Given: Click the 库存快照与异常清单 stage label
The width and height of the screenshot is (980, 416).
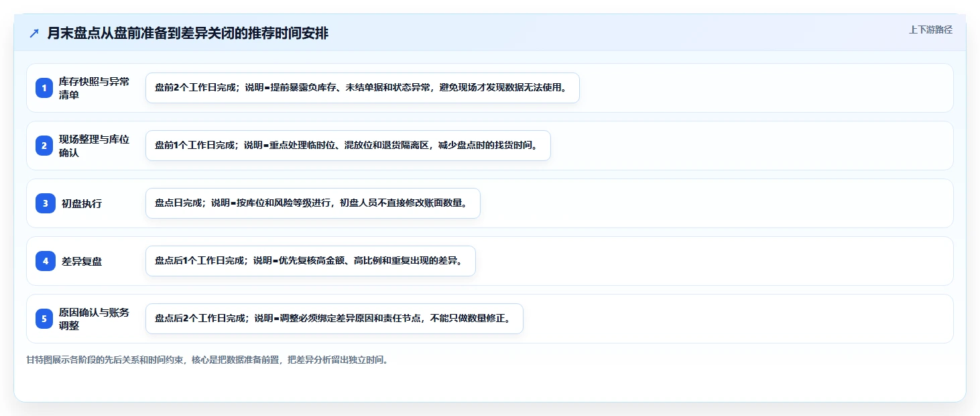Looking at the screenshot, I should click(95, 88).
